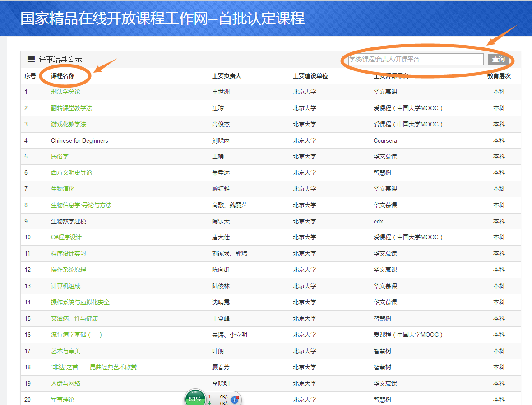
Task: Click the 教育层次 column header
Action: pos(499,76)
